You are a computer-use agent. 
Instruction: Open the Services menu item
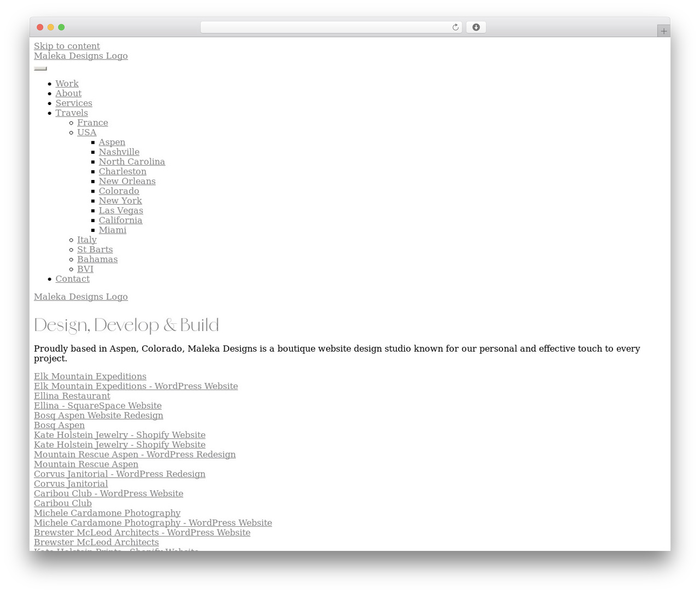pos(74,103)
